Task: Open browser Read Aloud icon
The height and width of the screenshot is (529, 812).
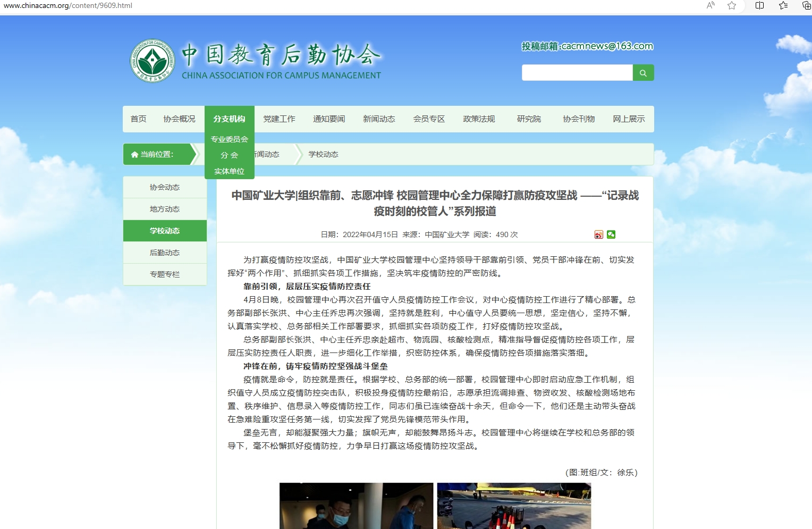Action: [x=710, y=5]
